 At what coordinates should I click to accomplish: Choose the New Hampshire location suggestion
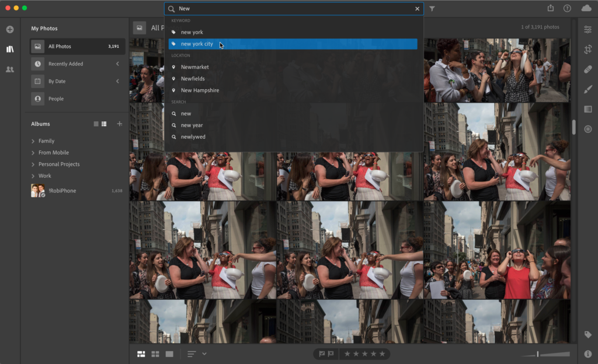click(200, 90)
